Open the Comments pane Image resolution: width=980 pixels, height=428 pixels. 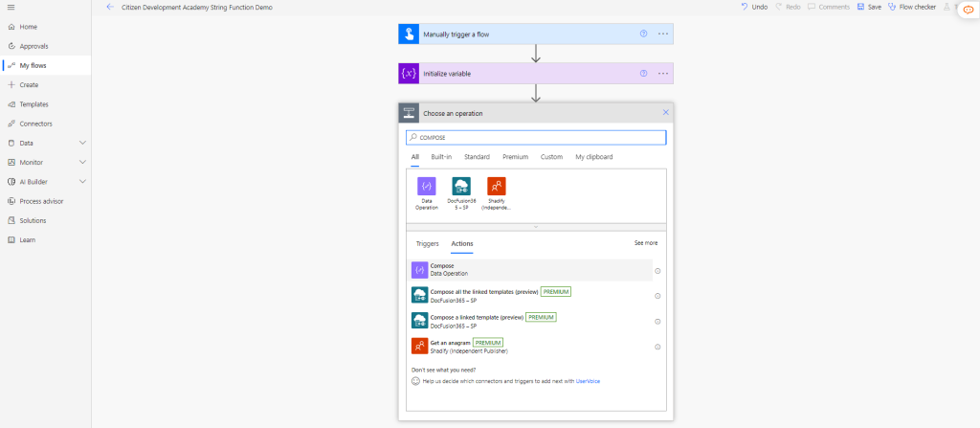tap(829, 7)
